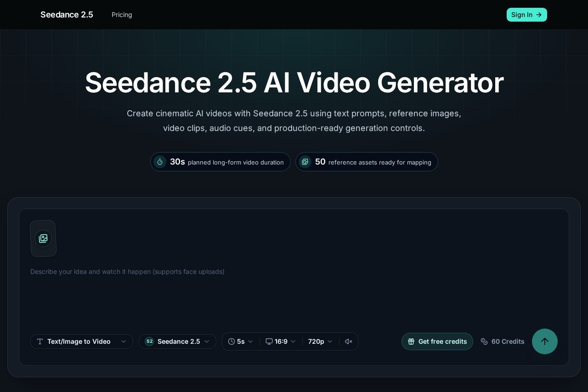The image size is (588, 392).
Task: Toggle the muted audio speaker icon
Action: (x=349, y=341)
